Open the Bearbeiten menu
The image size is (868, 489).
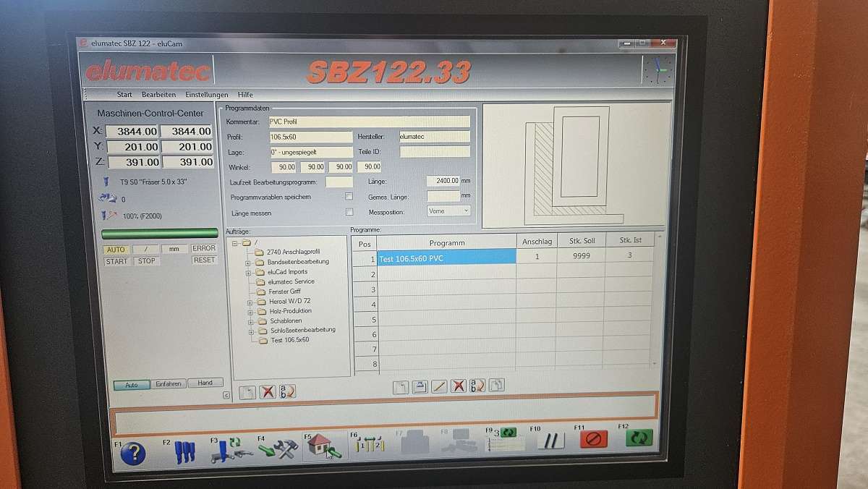[x=158, y=95]
